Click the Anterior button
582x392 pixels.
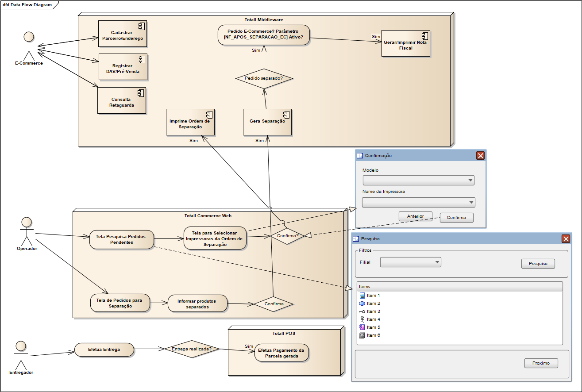click(x=416, y=216)
